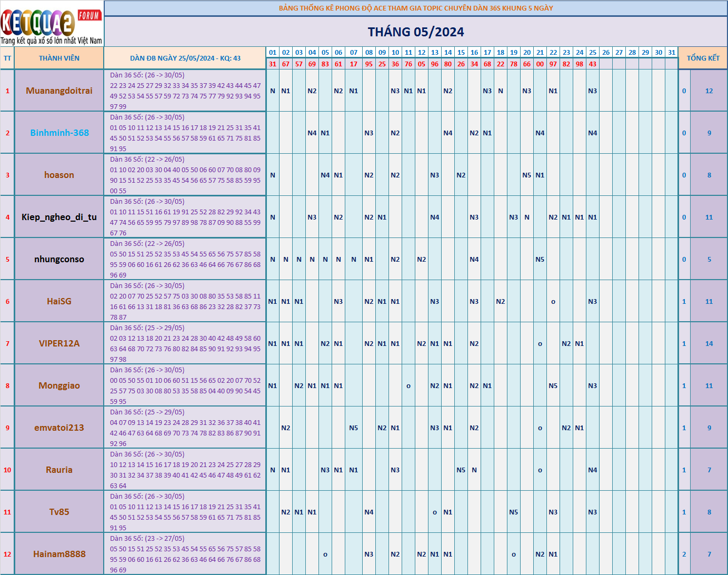
Task: Select the Rauria member name
Action: tap(59, 470)
